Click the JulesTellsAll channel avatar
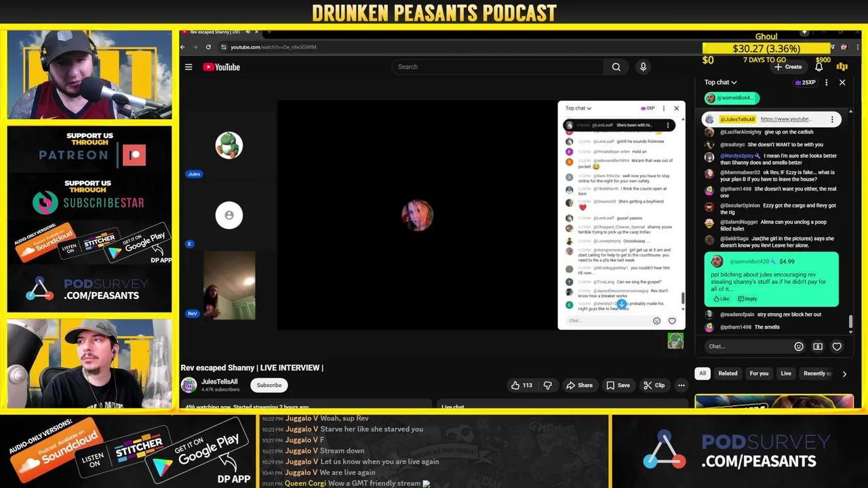This screenshot has height=488, width=868. point(189,385)
